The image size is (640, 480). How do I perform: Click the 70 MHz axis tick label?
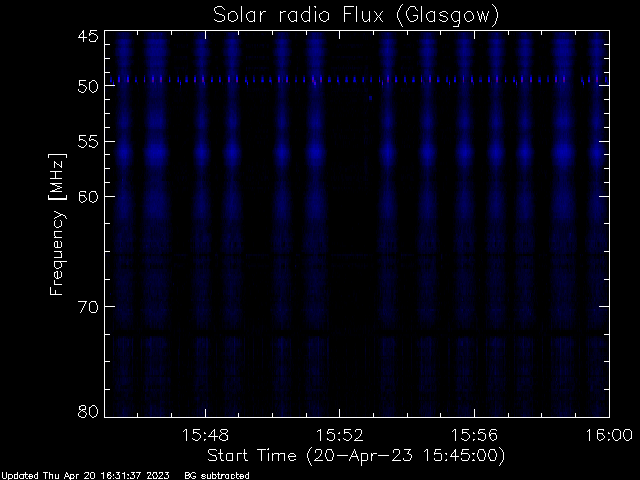pos(88,307)
